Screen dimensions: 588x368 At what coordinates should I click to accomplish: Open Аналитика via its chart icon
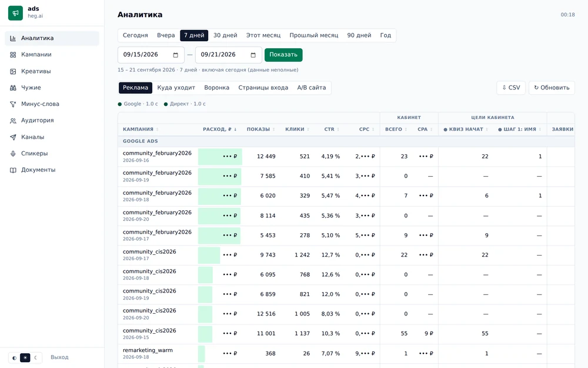[13, 38]
